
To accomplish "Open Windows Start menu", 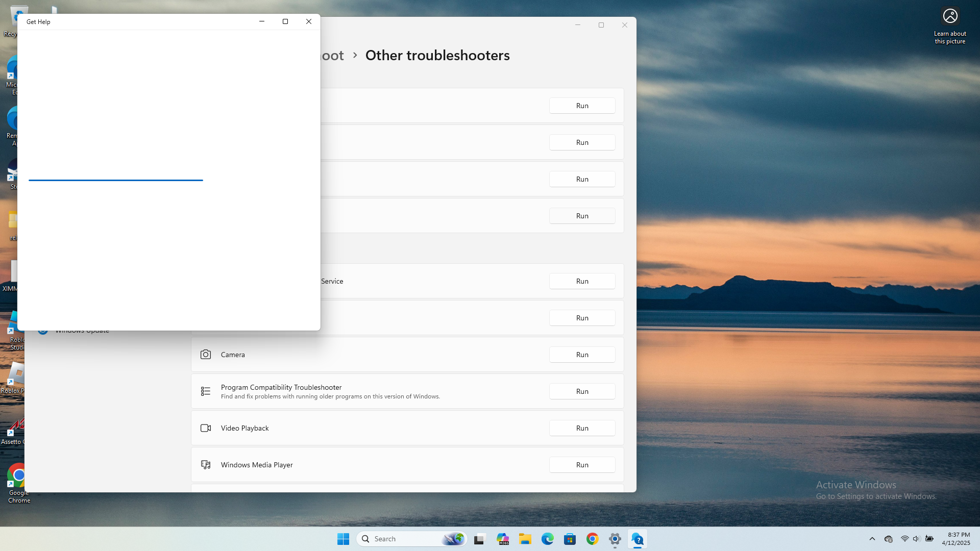I will pos(343,539).
